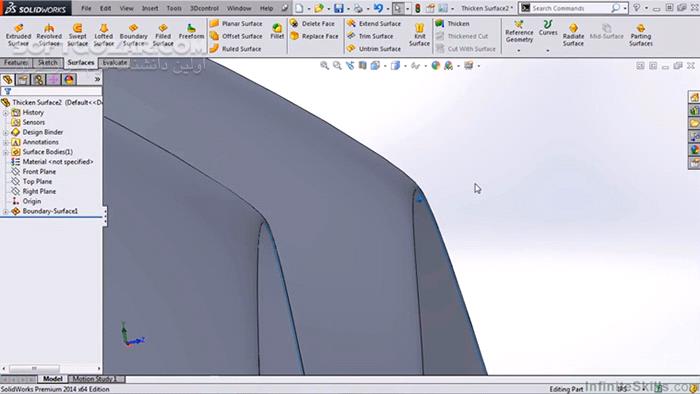
Task: Open the Edit menu
Action: click(x=105, y=8)
